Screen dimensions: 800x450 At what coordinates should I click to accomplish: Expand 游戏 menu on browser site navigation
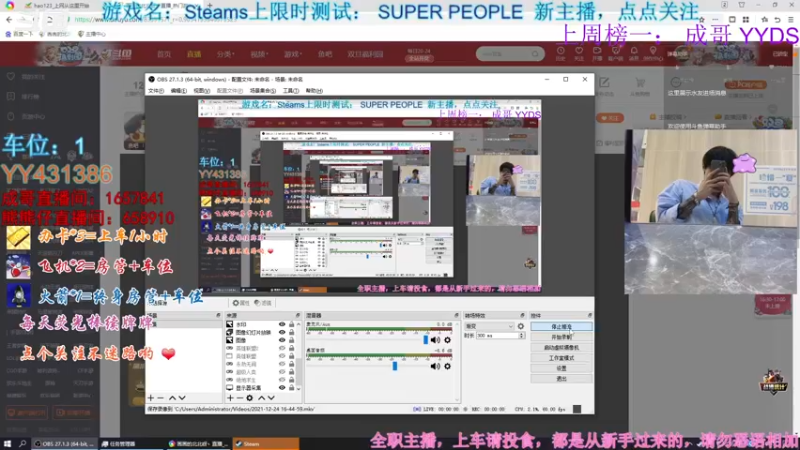tap(293, 54)
